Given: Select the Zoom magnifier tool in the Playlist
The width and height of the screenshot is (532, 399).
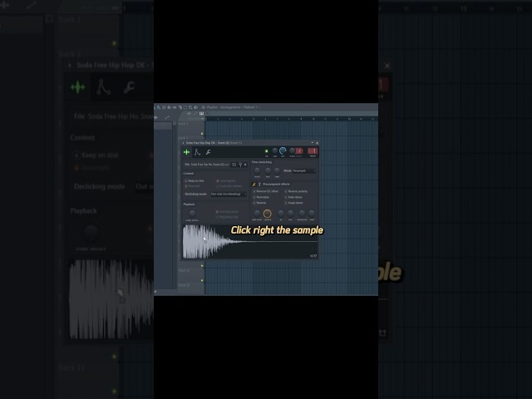Looking at the screenshot, I should point(190,107).
